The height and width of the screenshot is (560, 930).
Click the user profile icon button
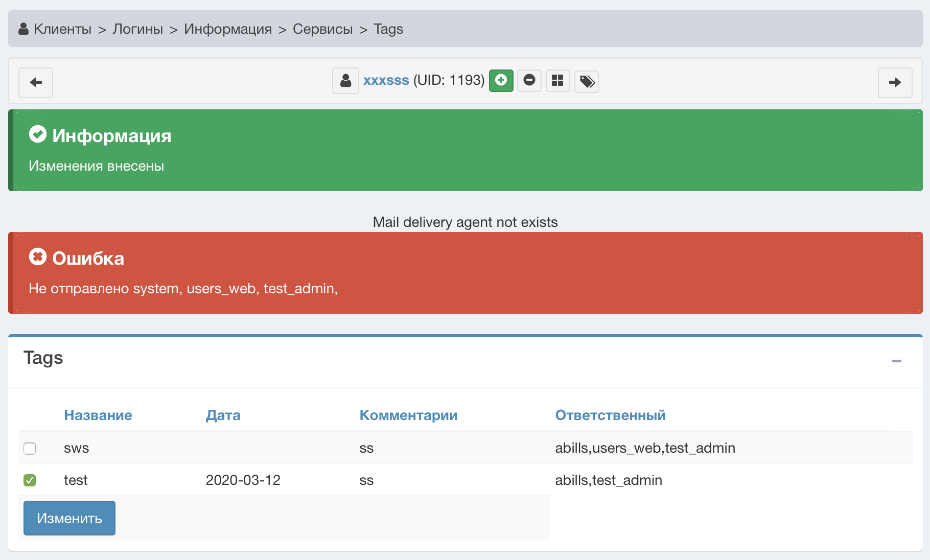coord(346,81)
